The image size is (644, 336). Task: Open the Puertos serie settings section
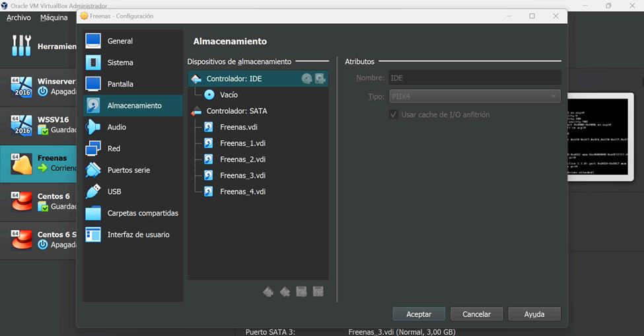pyautogui.click(x=133, y=170)
